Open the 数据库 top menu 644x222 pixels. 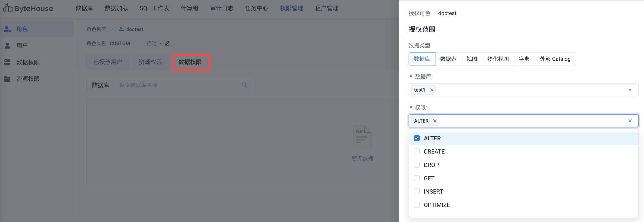(x=84, y=8)
